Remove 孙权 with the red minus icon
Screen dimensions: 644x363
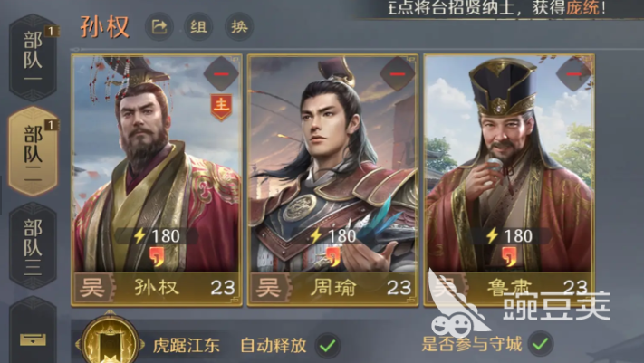point(221,74)
